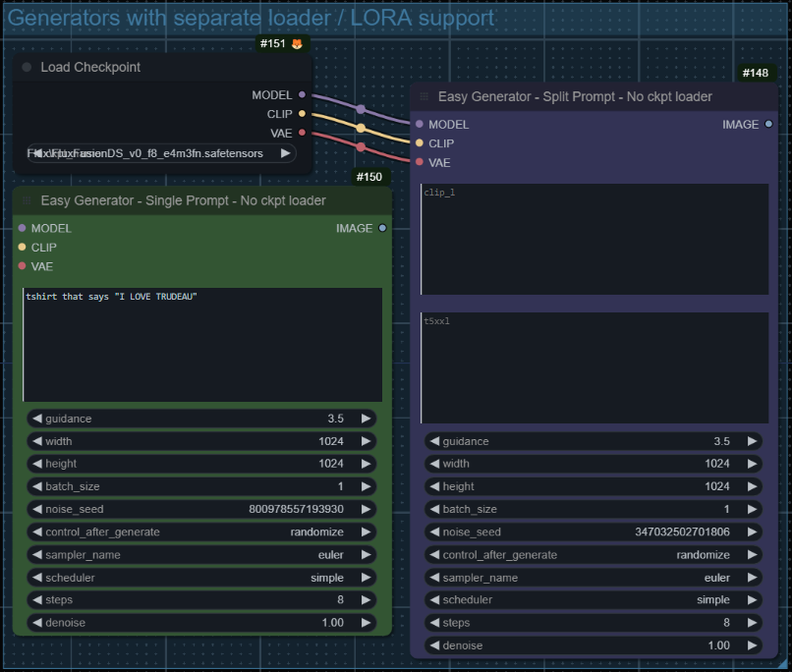Click the CLIP input port on Single Prompt node
Image resolution: width=792 pixels, height=672 pixels.
point(22,248)
